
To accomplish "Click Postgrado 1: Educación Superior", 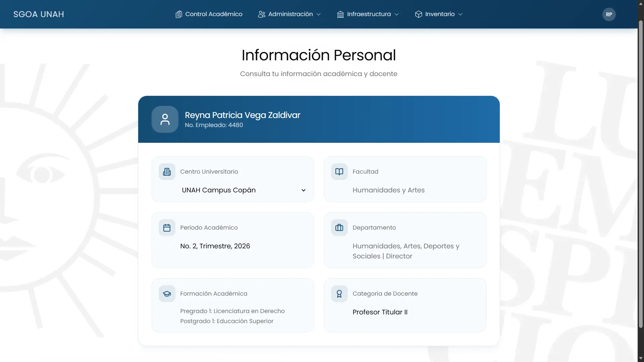I will [x=227, y=321].
